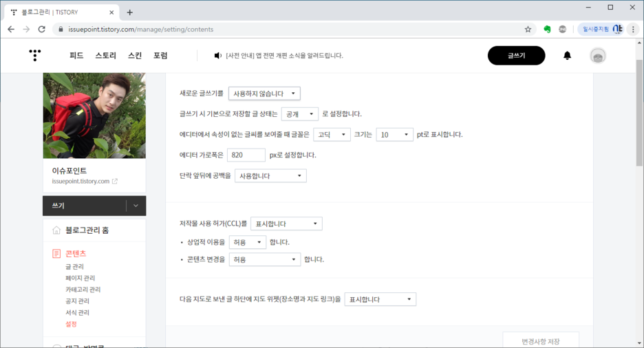Click the 사전 안내 announcement text
The image size is (644, 348).
(x=284, y=56)
